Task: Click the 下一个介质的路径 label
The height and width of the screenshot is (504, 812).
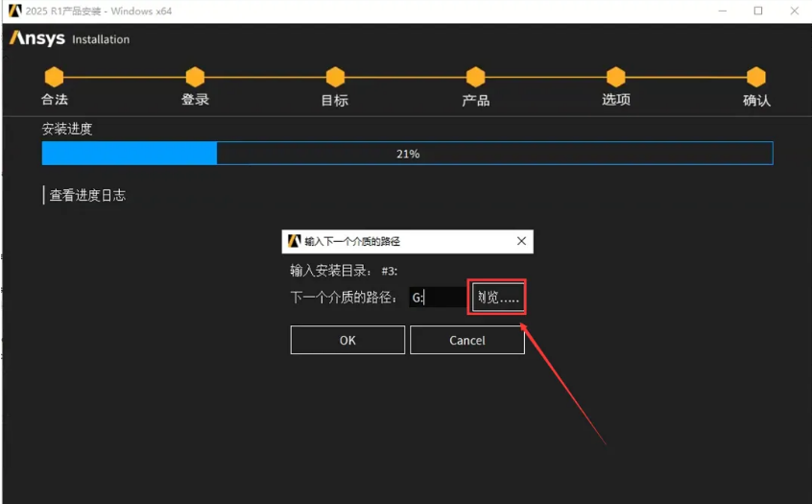Action: click(x=344, y=298)
